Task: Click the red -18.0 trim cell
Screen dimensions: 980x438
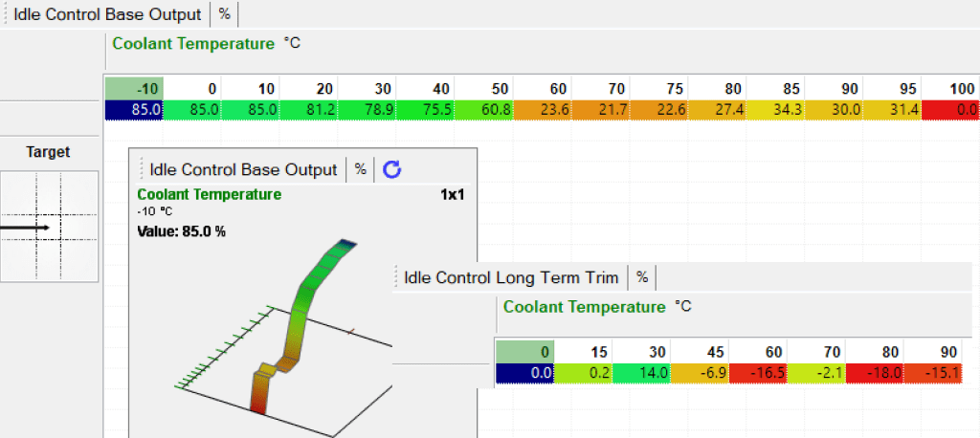Action: [876, 373]
